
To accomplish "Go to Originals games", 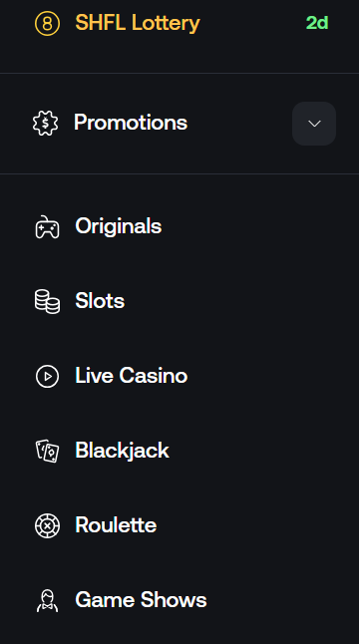I will tap(179, 226).
